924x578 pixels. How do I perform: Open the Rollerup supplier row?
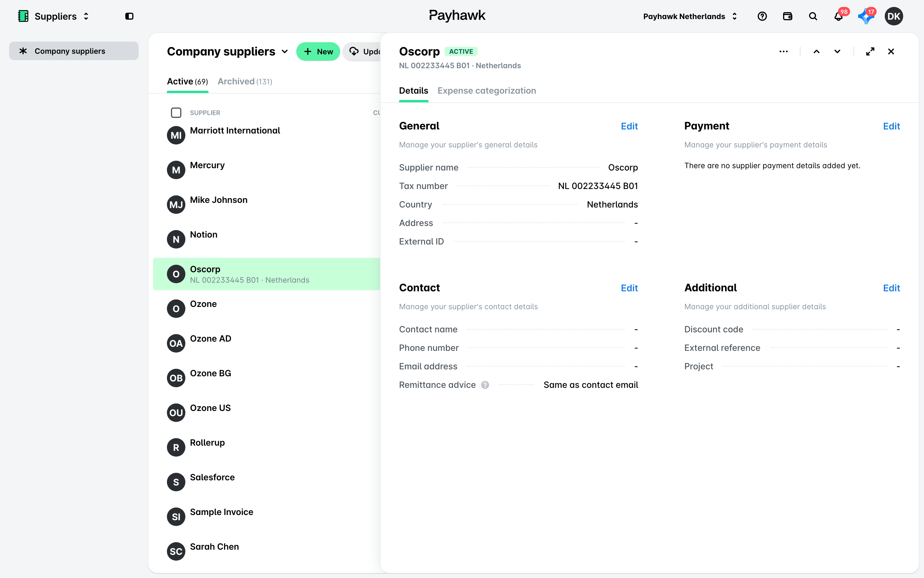pyautogui.click(x=267, y=447)
